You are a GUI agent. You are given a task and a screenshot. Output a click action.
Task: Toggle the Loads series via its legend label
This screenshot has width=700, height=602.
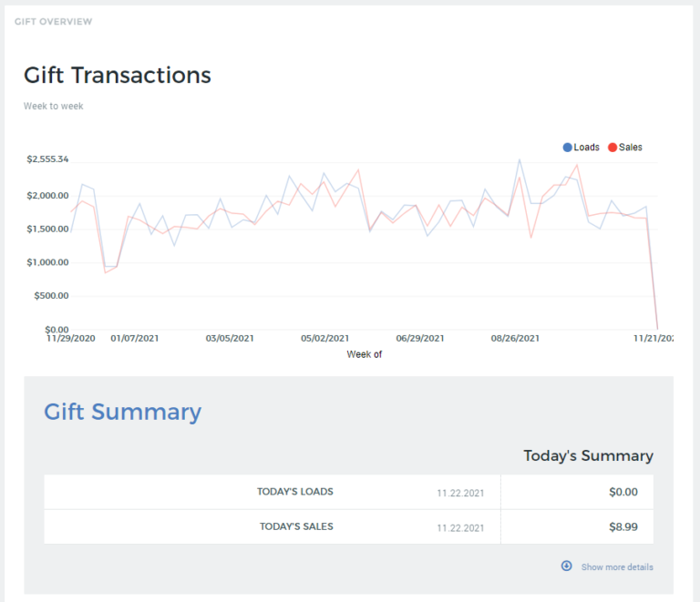[587, 148]
